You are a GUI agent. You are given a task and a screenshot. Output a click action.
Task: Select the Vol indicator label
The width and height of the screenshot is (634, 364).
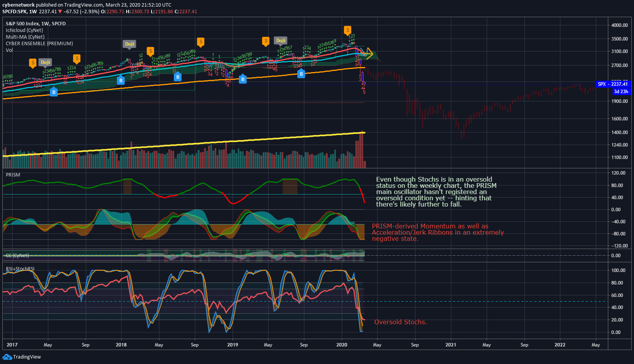pyautogui.click(x=9, y=50)
